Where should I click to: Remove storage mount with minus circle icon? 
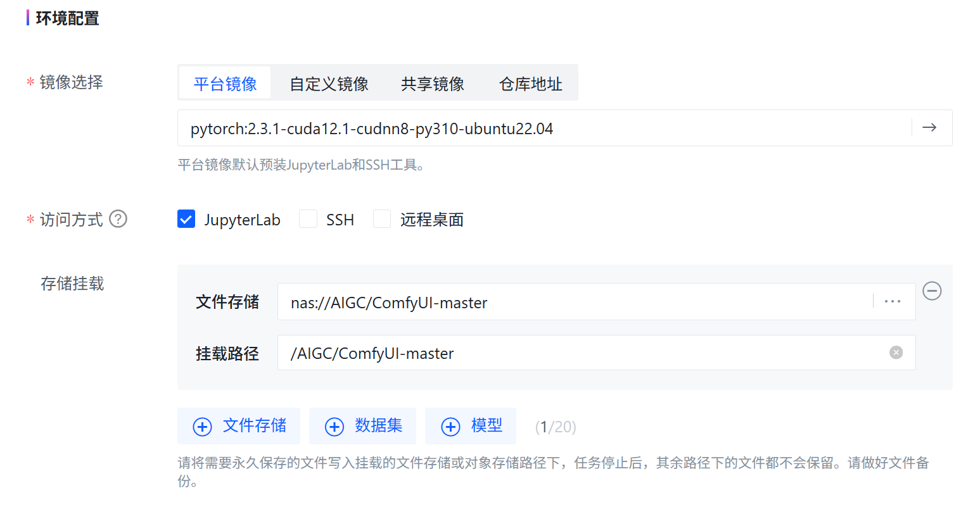932,291
